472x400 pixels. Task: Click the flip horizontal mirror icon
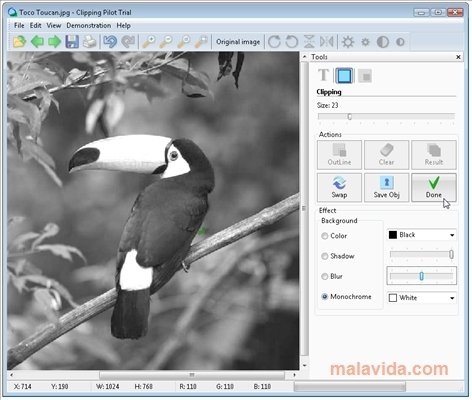point(327,42)
